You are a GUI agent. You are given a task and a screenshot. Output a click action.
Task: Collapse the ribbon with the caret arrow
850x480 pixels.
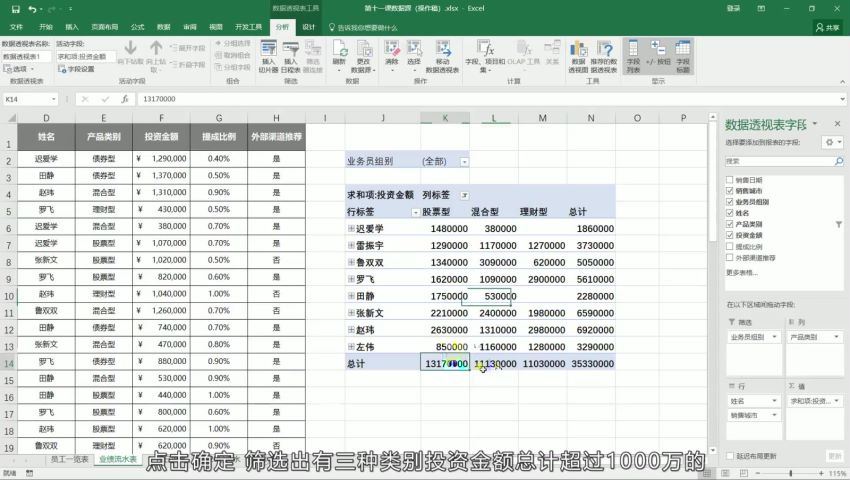842,82
